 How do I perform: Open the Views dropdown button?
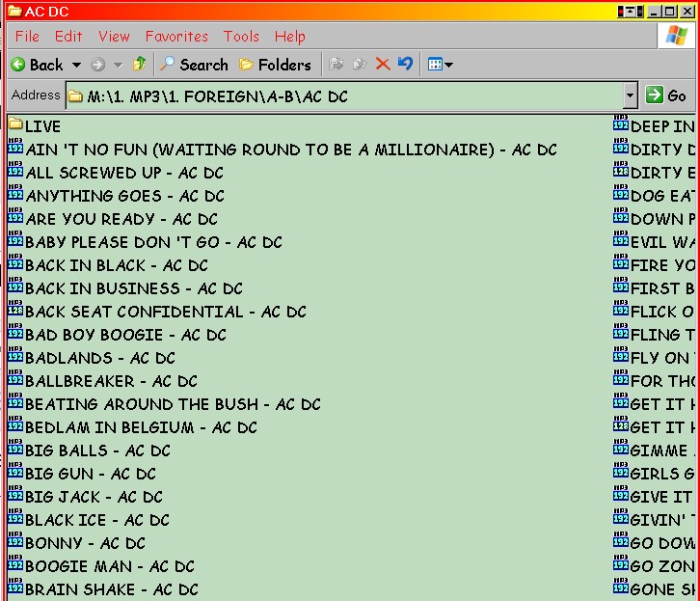click(x=441, y=65)
